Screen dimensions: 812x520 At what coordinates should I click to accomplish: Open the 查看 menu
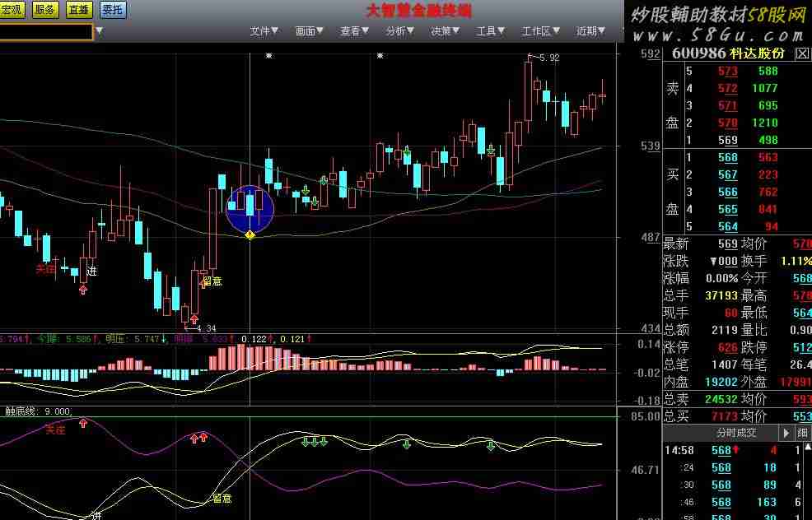354,31
